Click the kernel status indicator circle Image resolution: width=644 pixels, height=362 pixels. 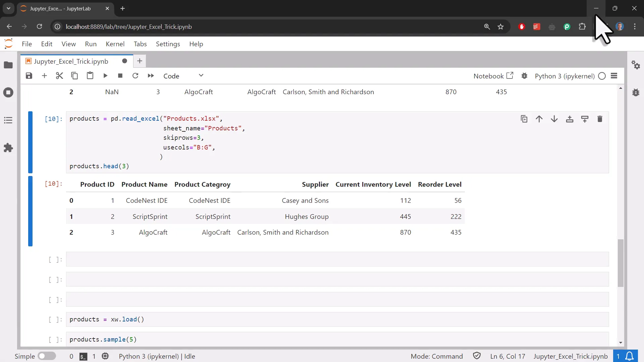(602, 76)
